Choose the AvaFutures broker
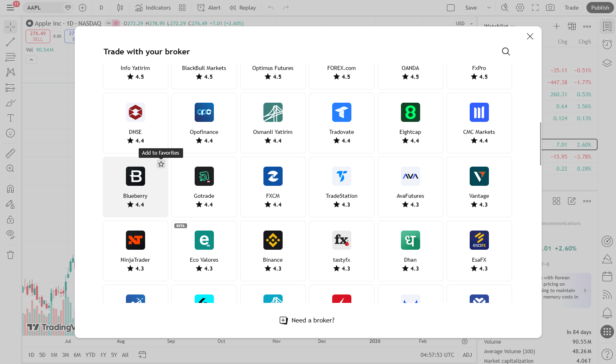Screen dimensions: 616x364 411,187
